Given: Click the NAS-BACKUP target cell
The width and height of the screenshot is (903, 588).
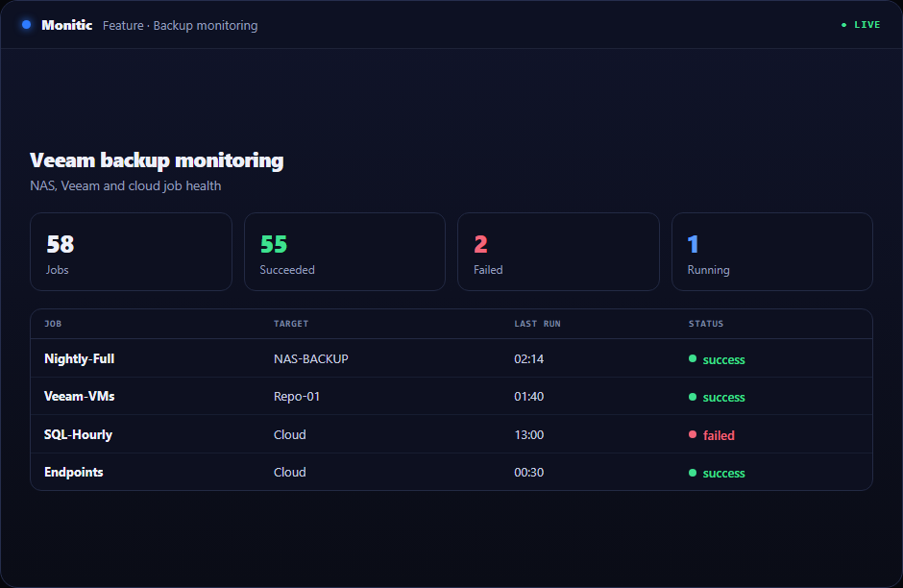Looking at the screenshot, I should pyautogui.click(x=311, y=358).
